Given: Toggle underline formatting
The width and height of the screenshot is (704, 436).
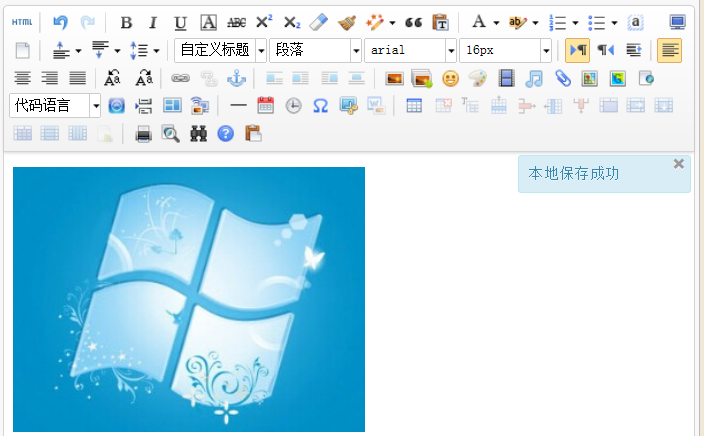Looking at the screenshot, I should 180,22.
